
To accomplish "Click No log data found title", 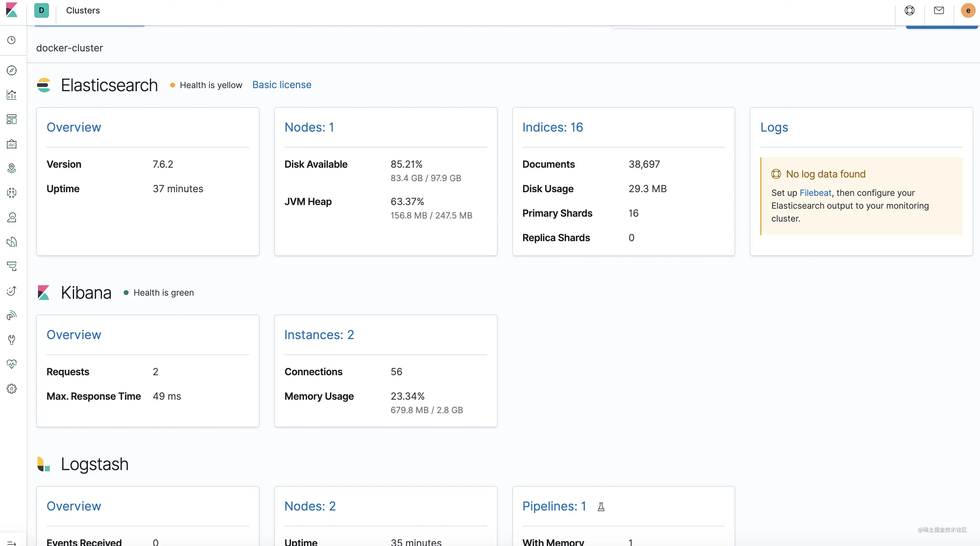I will pos(826,174).
